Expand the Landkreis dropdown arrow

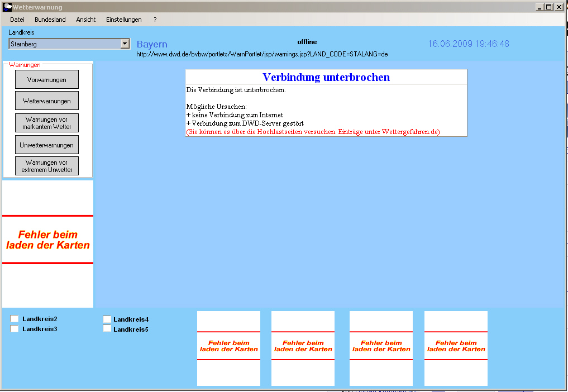(125, 44)
